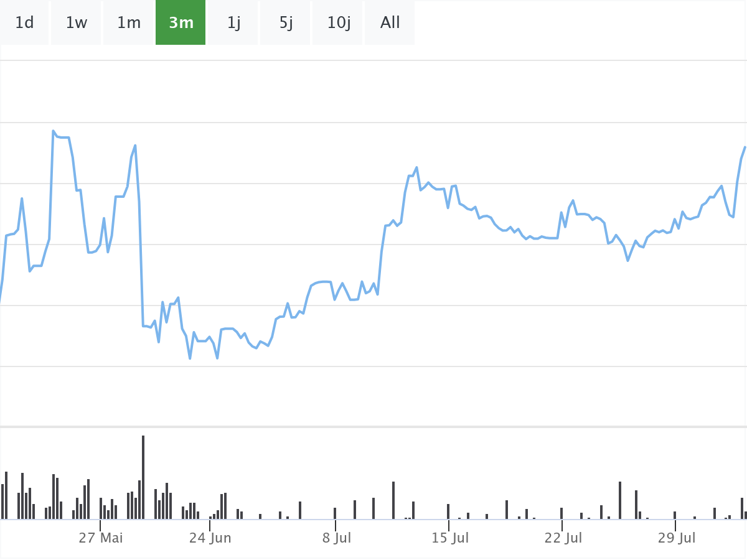Image resolution: width=747 pixels, height=560 pixels.
Task: Pick the 15 Jul axis label
Action: point(449,538)
